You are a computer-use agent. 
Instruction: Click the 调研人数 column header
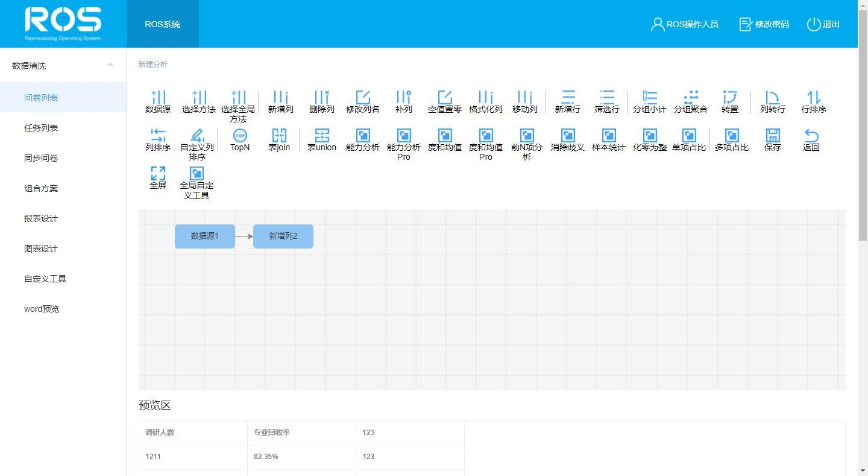coord(193,433)
